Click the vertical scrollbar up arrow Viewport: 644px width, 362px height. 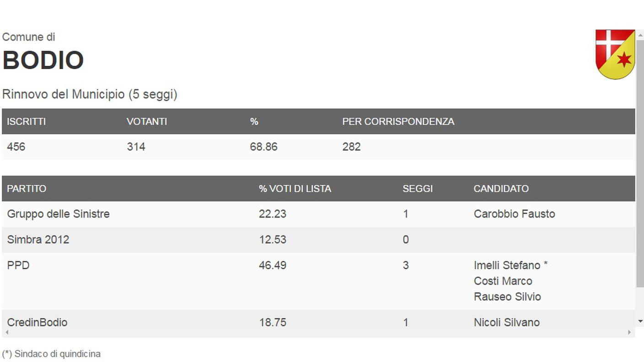tap(640, 35)
